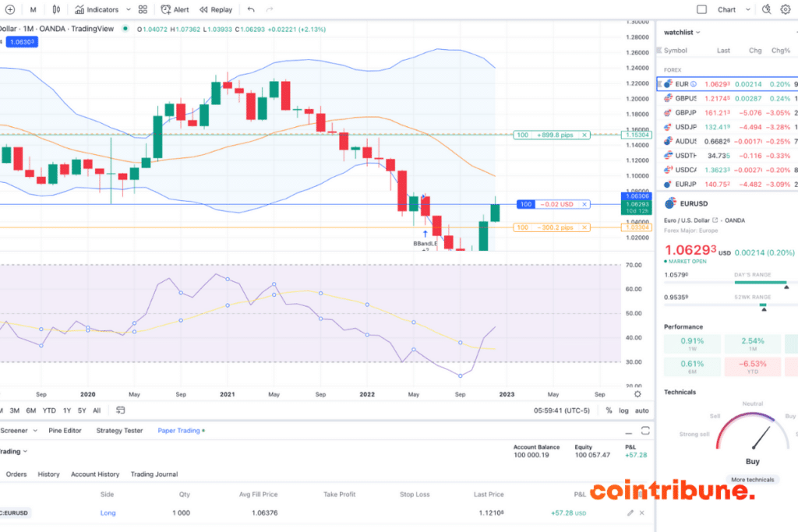Screen dimensions: 798x532
Task: Create a new Alert
Action: [x=175, y=9]
